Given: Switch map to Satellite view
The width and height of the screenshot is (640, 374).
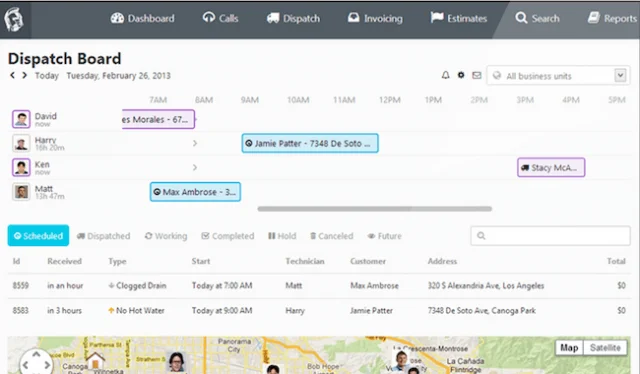Looking at the screenshot, I should click(605, 348).
